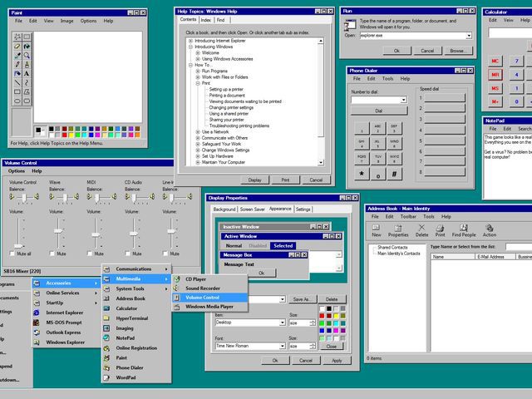This screenshot has width=532, height=399.
Task: Open the Item dropdown showing Desktop
Action: [282, 323]
